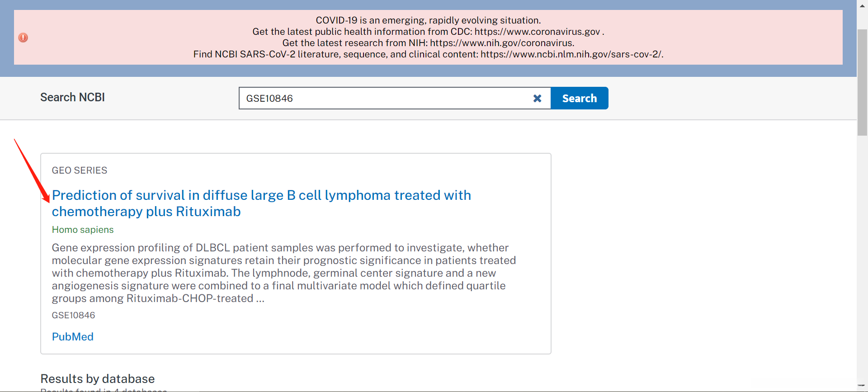Open the PubMed link in the result card
Viewport: 868px width, 392px height.
[x=73, y=337]
